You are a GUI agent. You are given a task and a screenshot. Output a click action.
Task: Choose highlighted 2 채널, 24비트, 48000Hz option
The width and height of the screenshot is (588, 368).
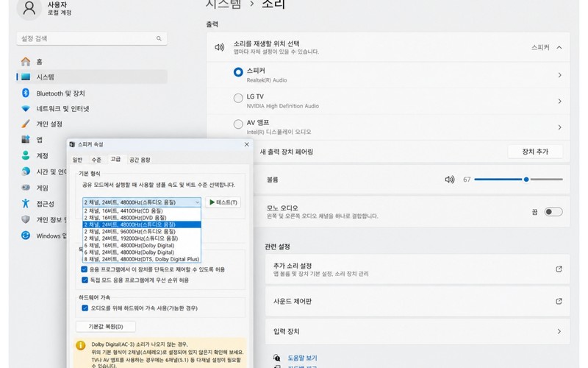pyautogui.click(x=142, y=224)
